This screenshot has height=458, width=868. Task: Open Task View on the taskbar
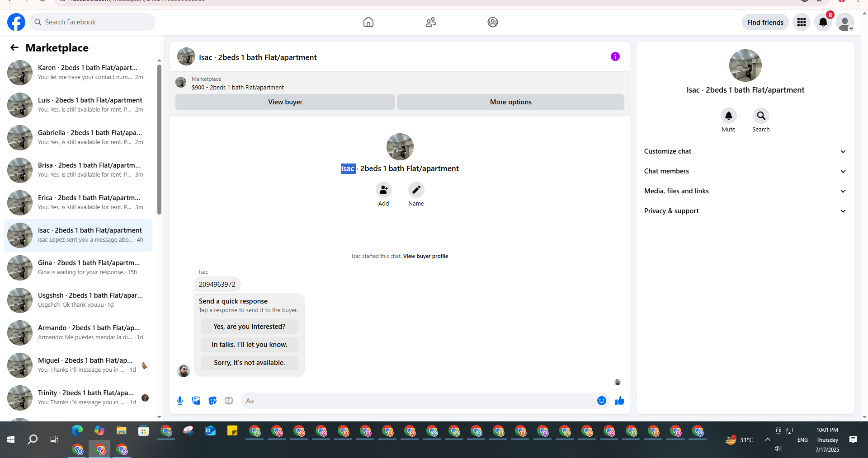click(54, 439)
